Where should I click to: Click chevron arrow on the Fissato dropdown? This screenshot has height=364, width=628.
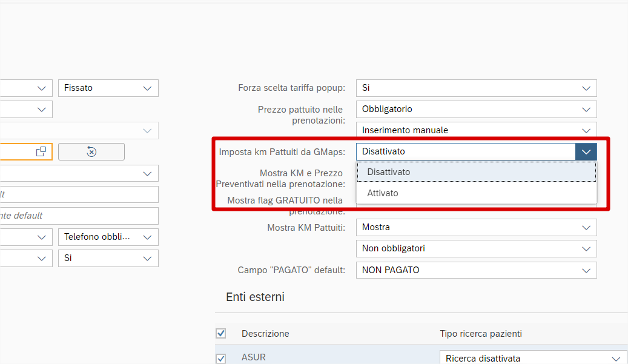148,88
